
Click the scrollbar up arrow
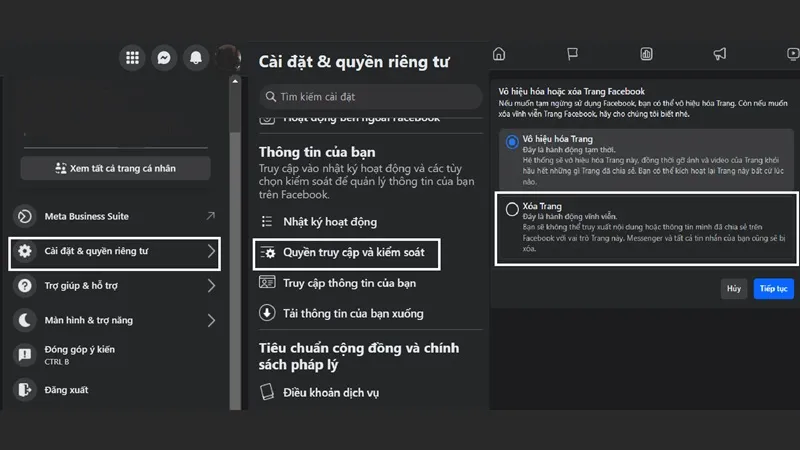[235, 81]
